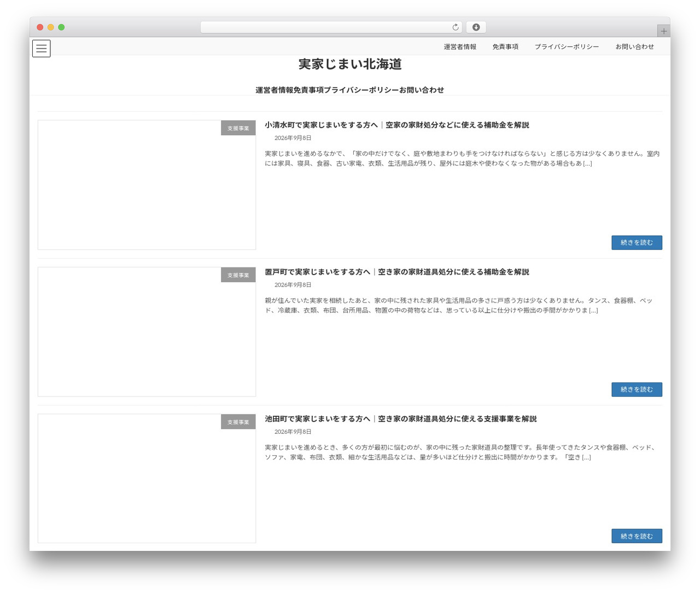Click the 支援事業 tag on 置戸町 thumbnail
700x593 pixels.
(238, 275)
